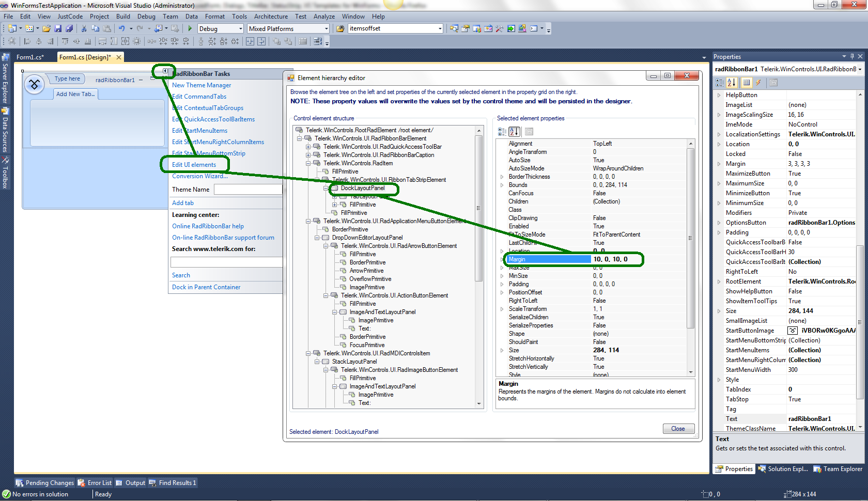Switch to the Form1.cs tab

click(30, 57)
